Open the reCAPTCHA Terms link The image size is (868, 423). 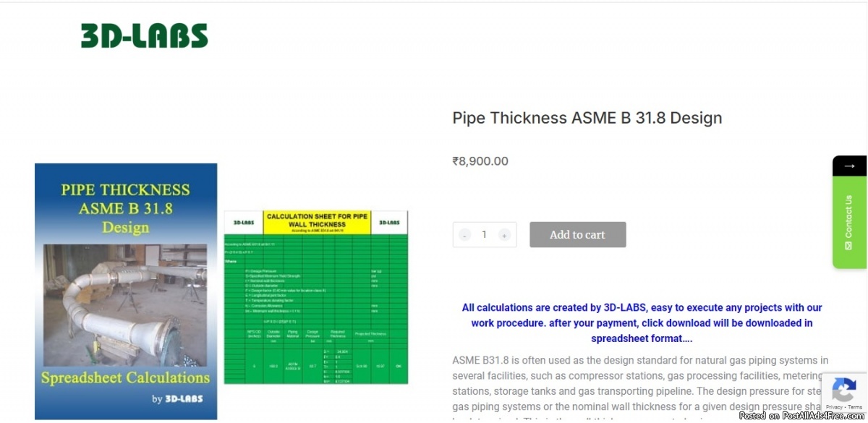click(x=855, y=407)
